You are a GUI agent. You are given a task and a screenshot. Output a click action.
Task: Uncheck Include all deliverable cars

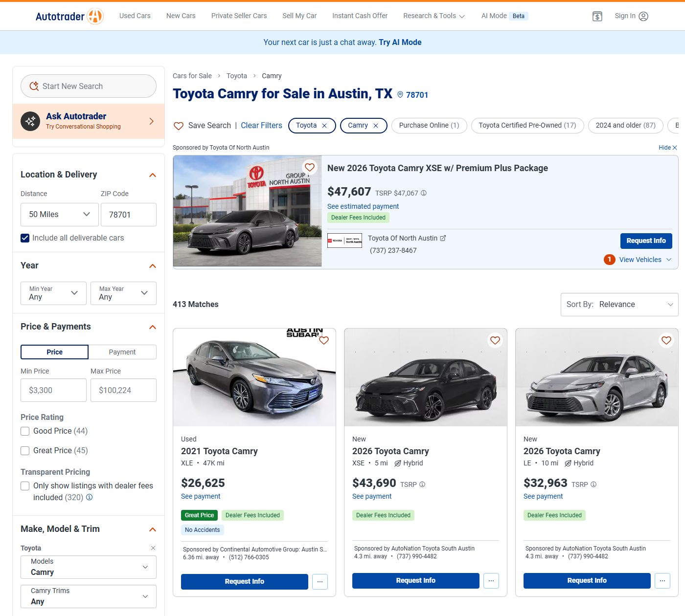25,238
